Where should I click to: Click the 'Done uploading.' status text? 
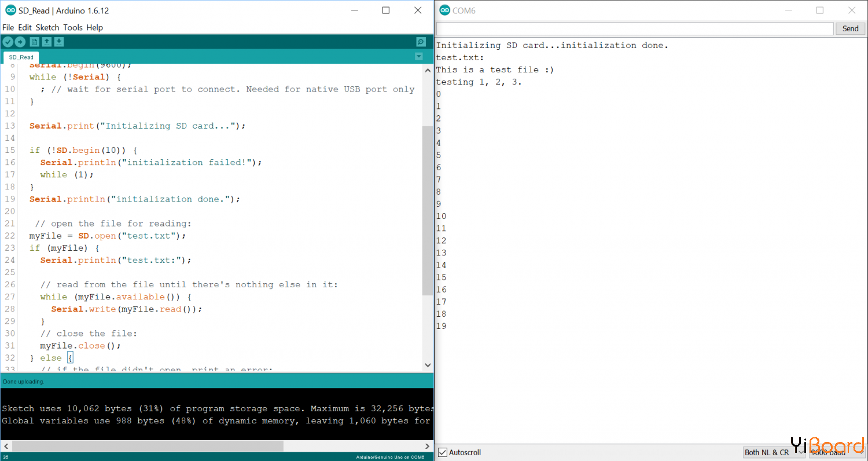(x=23, y=382)
